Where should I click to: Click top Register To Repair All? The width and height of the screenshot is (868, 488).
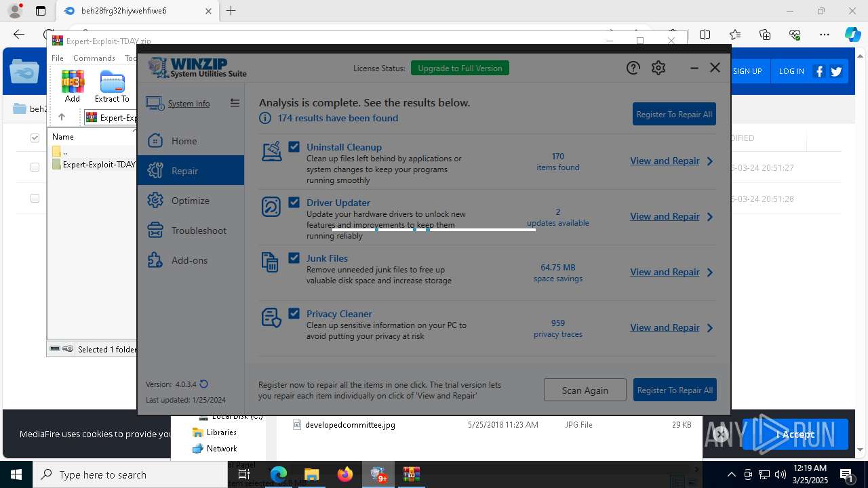(674, 114)
